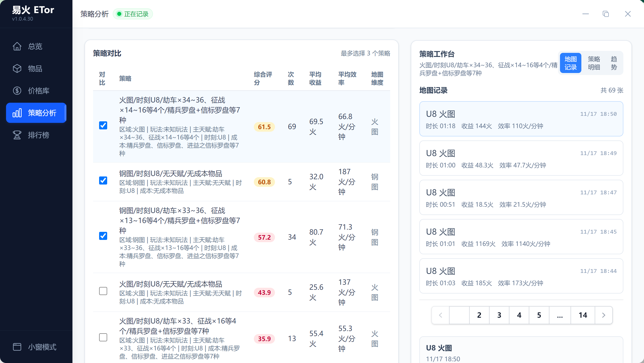Image resolution: width=644 pixels, height=363 pixels.
Task: Open the 排行榜 trophy icon
Action: (17, 135)
